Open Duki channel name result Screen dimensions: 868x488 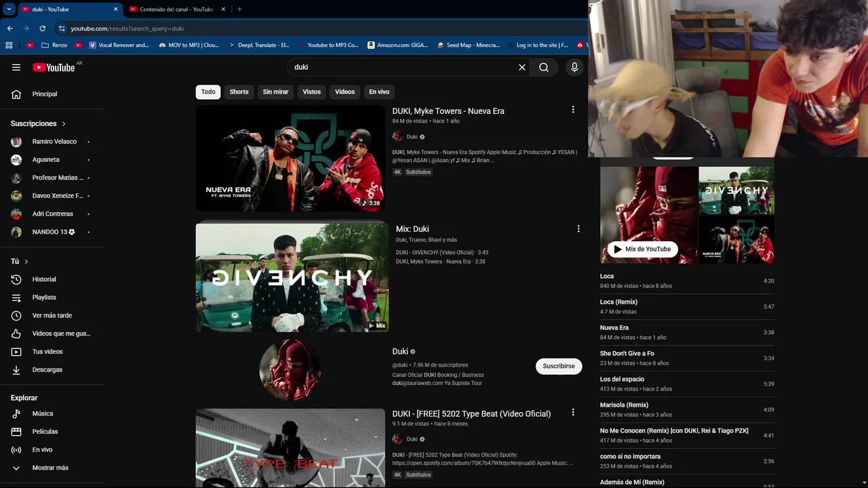(x=400, y=351)
